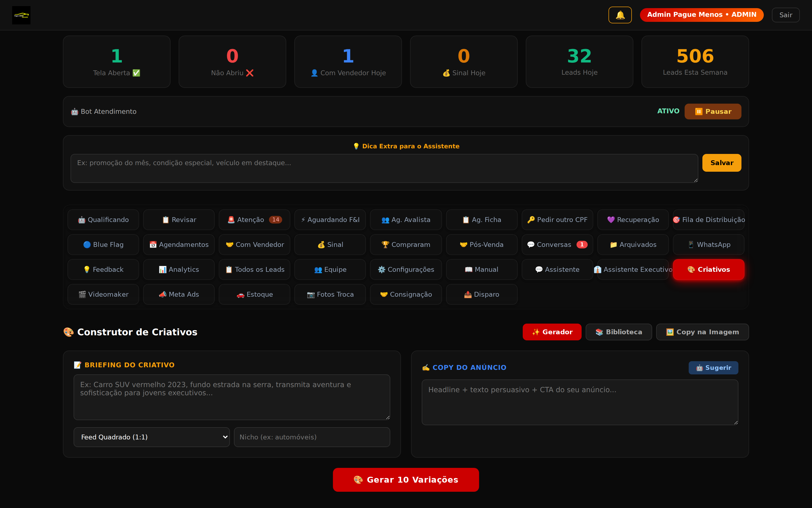Image resolution: width=812 pixels, height=508 pixels.
Task: Open the Feedback lightbulb tab
Action: [103, 269]
